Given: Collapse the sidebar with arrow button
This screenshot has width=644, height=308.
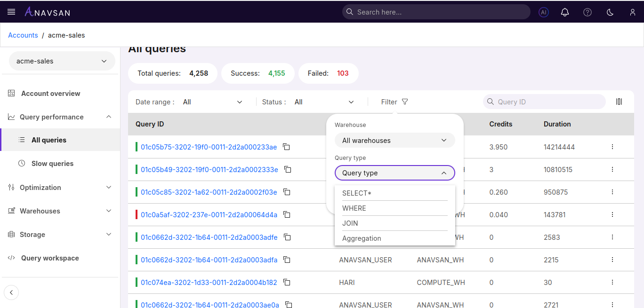Looking at the screenshot, I should (11, 292).
